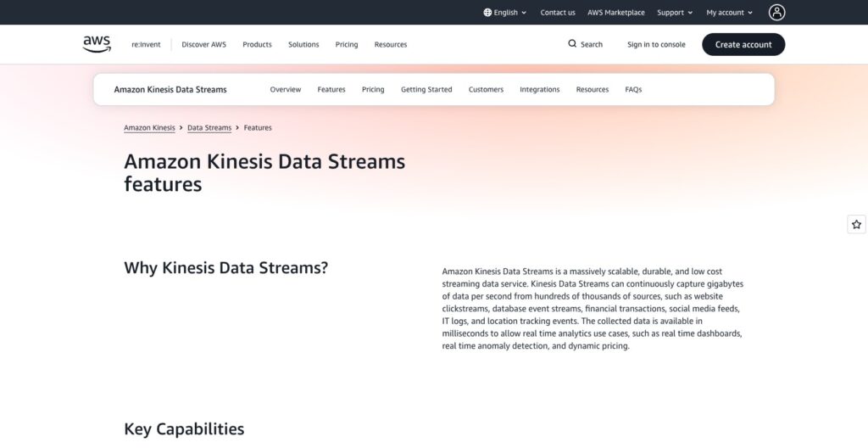
Task: Click Sign in to console
Action: point(656,44)
